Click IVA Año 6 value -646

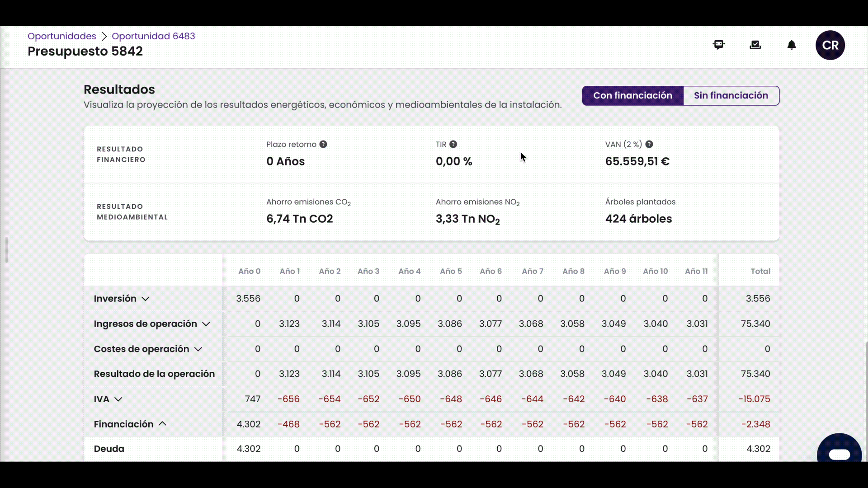click(x=491, y=399)
